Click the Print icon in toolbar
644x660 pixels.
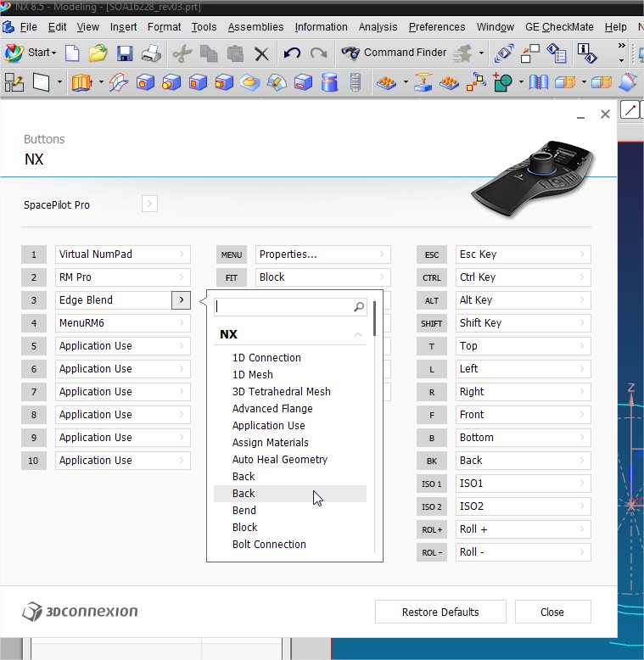pyautogui.click(x=151, y=53)
